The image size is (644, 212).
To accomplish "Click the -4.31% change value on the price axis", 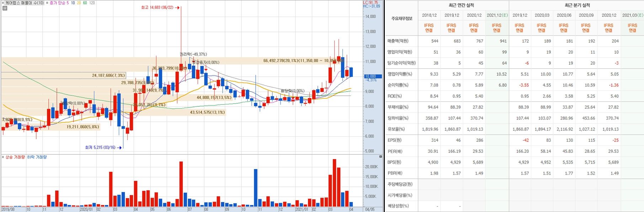I will click(x=371, y=80).
